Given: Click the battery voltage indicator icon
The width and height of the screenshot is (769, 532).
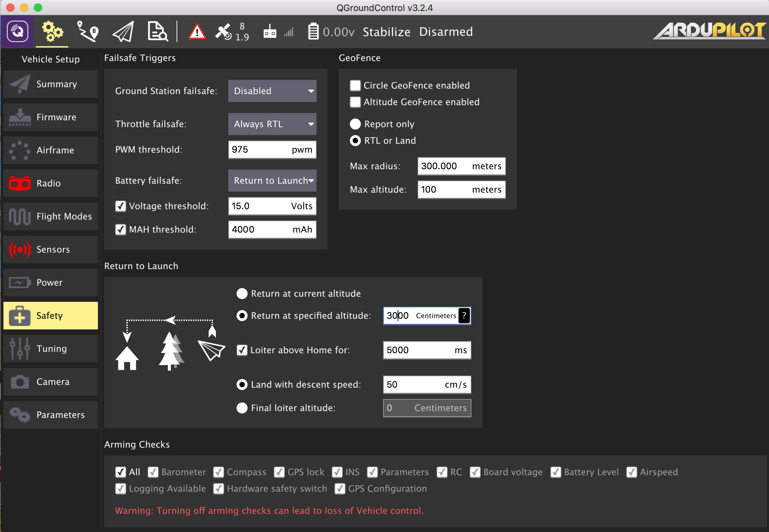Looking at the screenshot, I should [313, 32].
